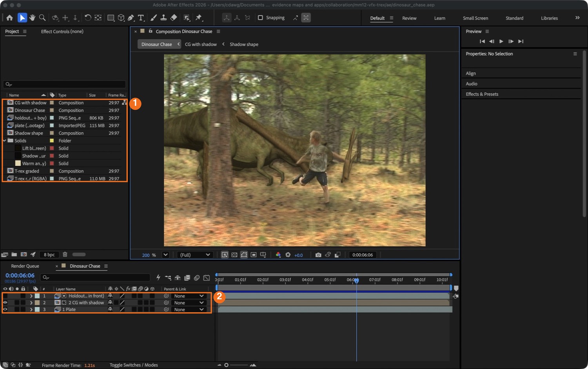The image size is (588, 369).
Task: Open the (Full) resolution dropdown
Action: pos(195,255)
